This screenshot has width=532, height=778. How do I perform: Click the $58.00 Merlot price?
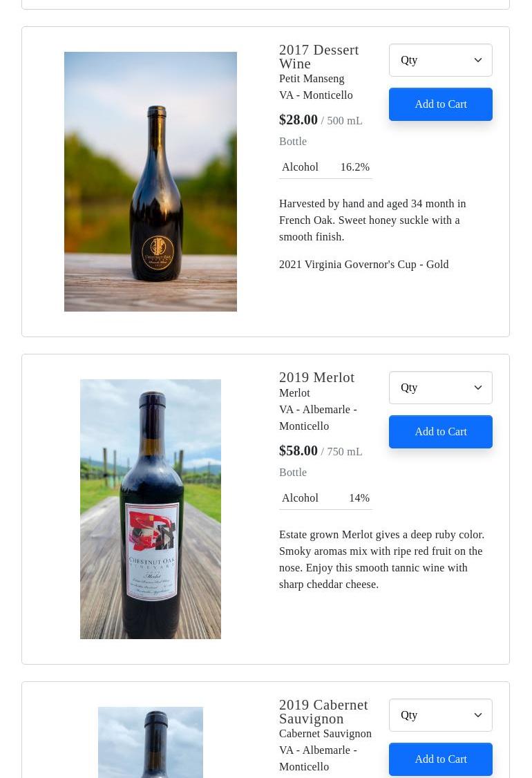coord(298,450)
